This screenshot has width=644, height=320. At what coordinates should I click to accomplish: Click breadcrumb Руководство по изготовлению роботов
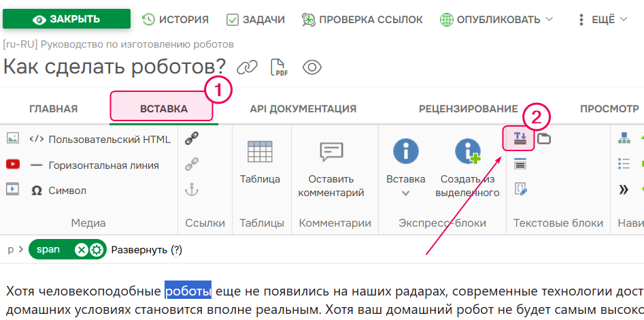point(137,44)
